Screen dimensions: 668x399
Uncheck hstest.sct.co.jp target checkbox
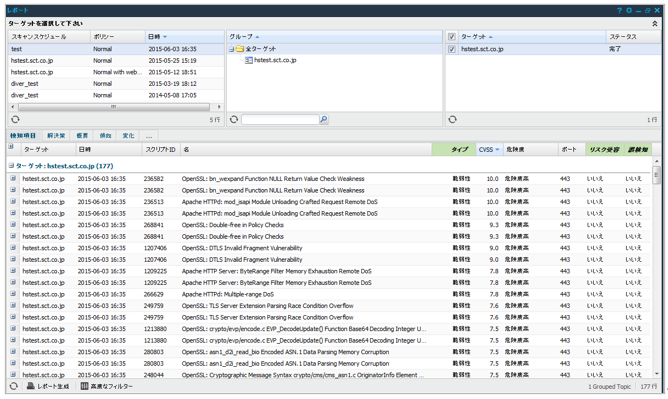click(452, 49)
